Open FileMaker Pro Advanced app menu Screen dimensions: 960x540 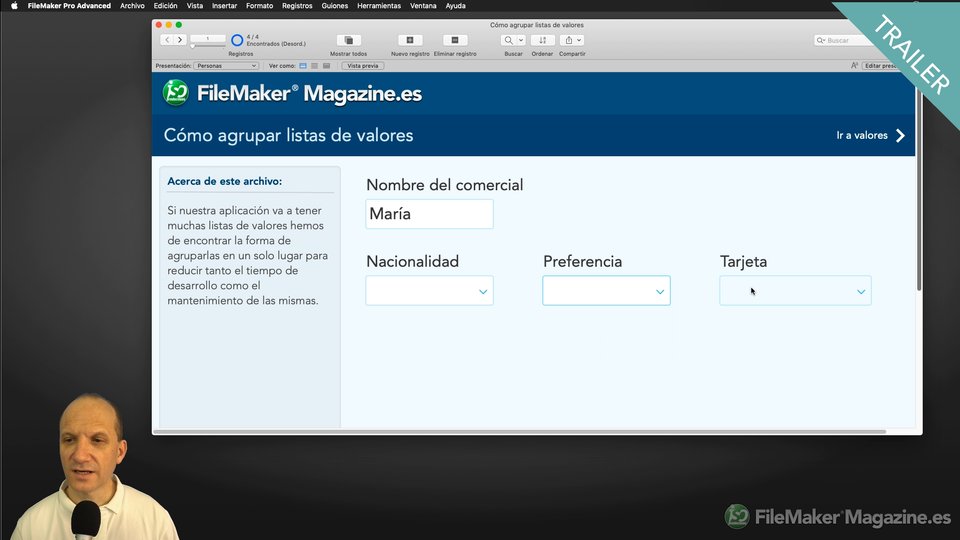69,6
